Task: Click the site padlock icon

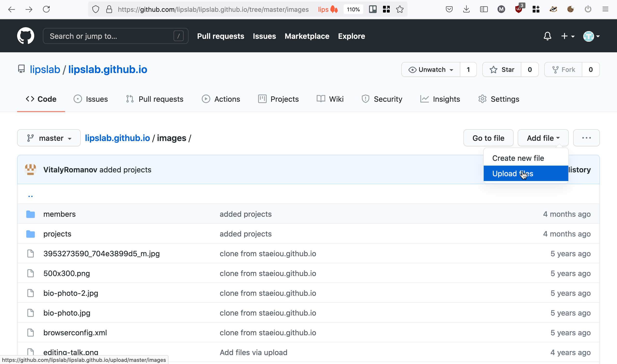Action: pyautogui.click(x=109, y=9)
